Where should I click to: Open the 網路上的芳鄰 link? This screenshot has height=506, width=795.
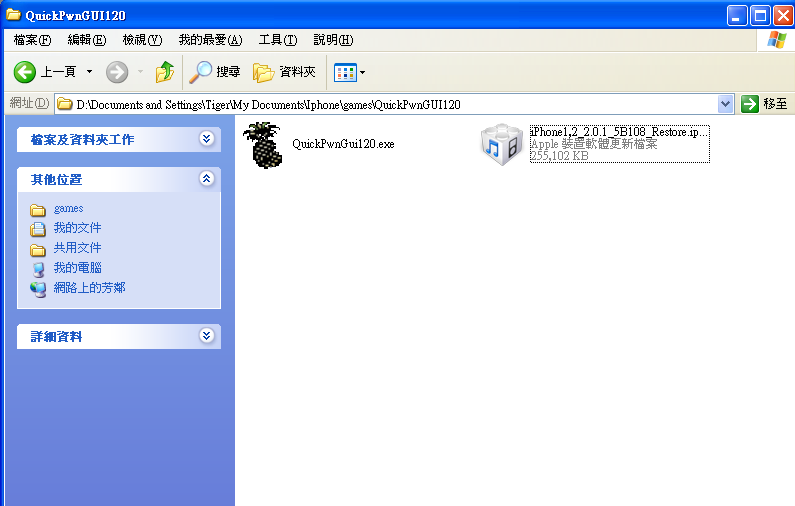point(89,288)
